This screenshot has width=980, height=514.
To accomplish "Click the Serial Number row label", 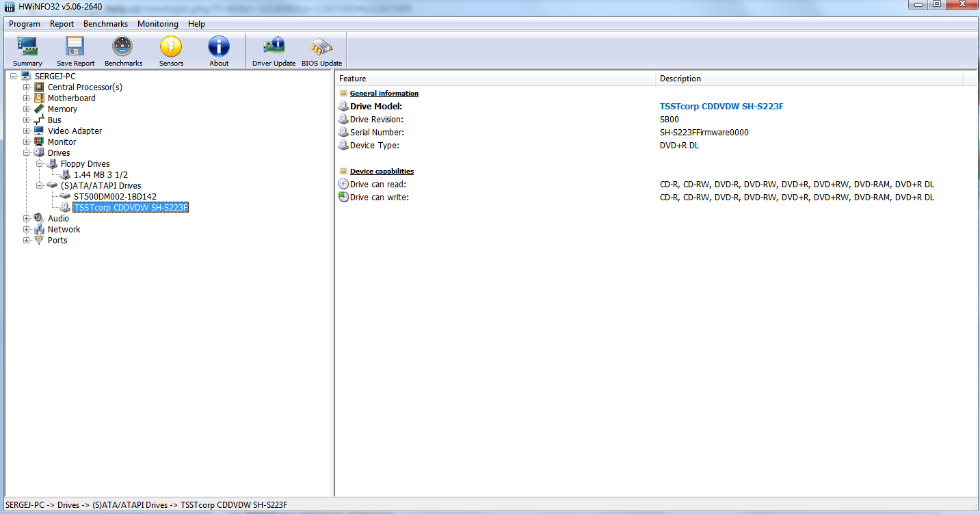I will (x=377, y=133).
